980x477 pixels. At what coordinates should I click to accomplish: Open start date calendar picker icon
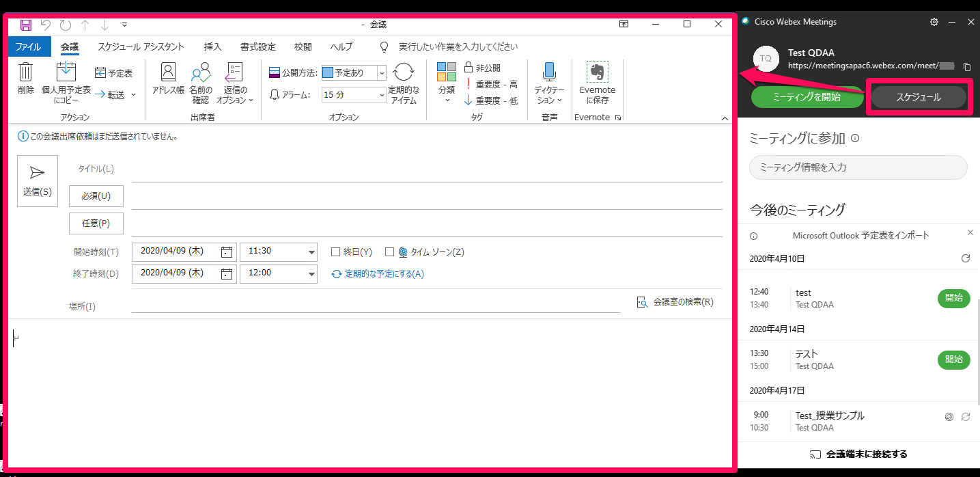pos(227,252)
